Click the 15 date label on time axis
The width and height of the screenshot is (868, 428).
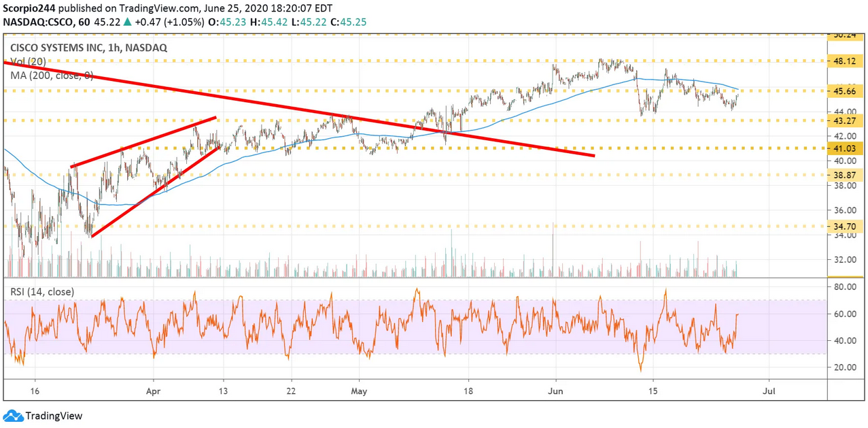[653, 392]
